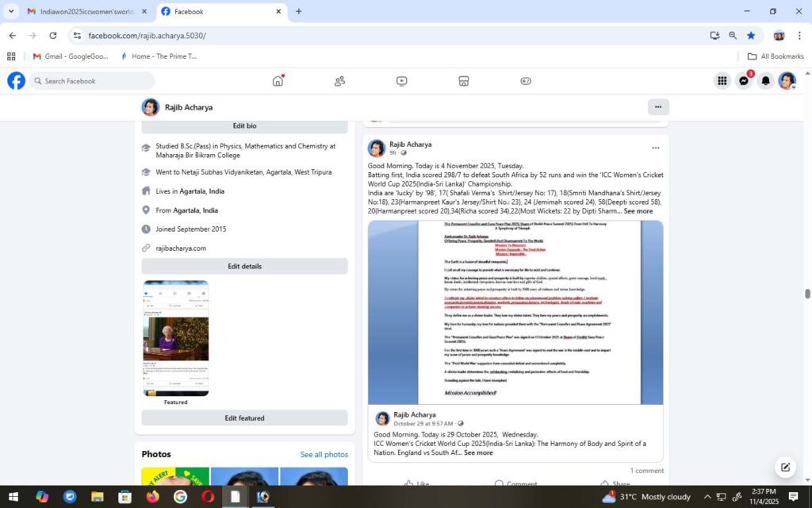812x508 pixels.
Task: Open the Facebook menu grid icon
Action: [722, 81]
